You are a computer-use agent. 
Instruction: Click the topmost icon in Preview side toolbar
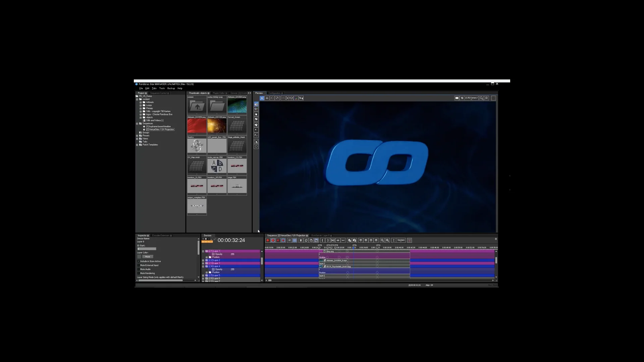coord(256,104)
